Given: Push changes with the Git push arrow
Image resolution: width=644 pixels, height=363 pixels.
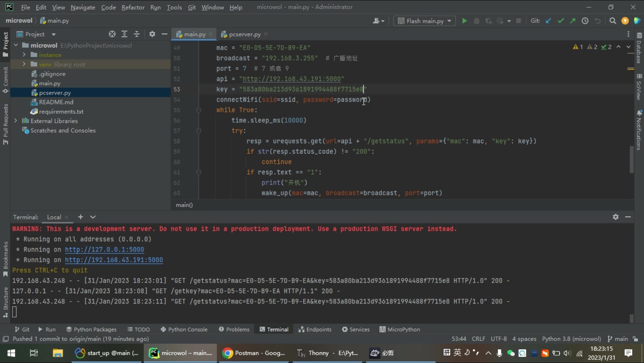Looking at the screenshot, I should coord(572,21).
